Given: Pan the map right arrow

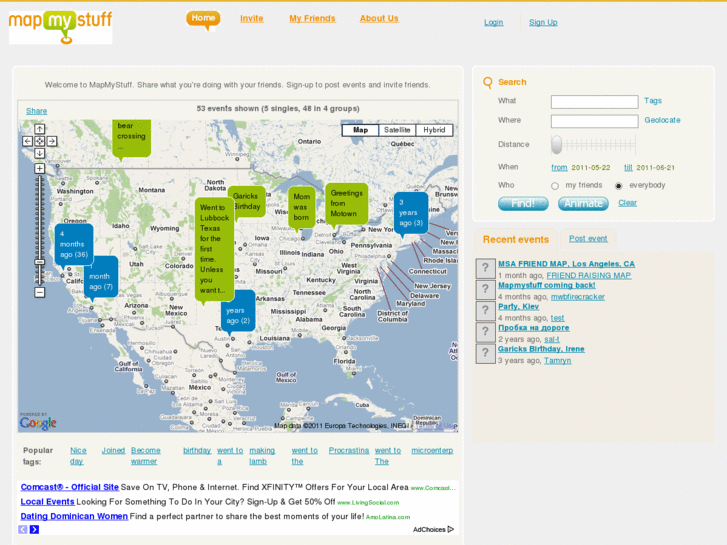Looking at the screenshot, I should click(x=52, y=141).
